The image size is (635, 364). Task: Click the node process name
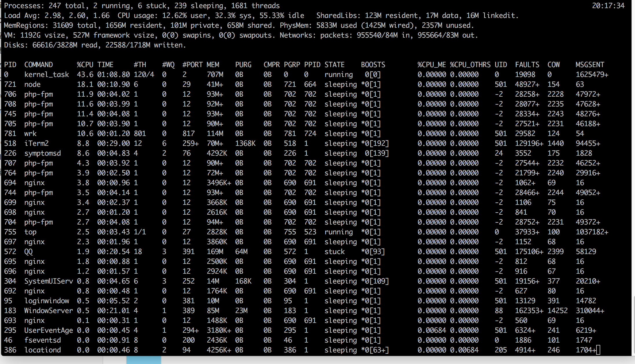point(32,84)
